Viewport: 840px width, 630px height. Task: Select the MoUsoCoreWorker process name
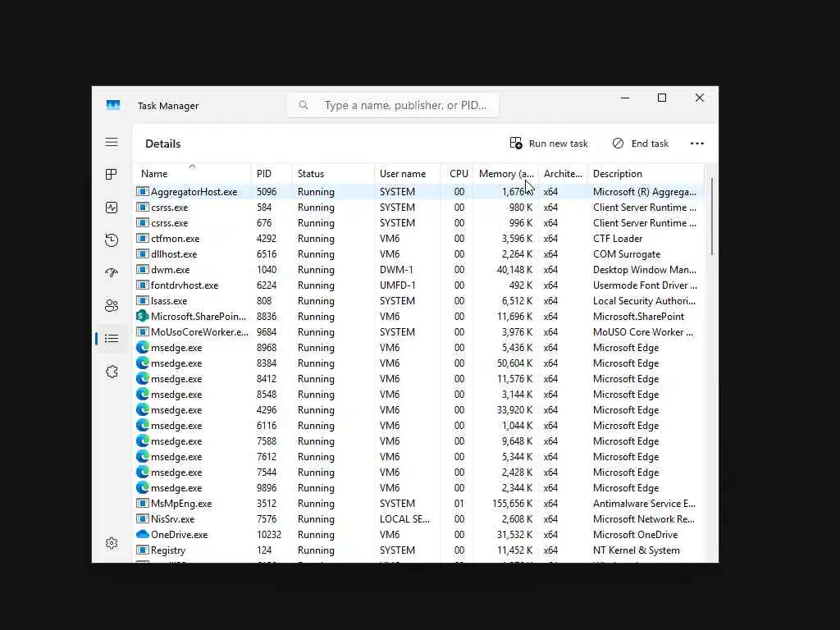[x=199, y=331]
